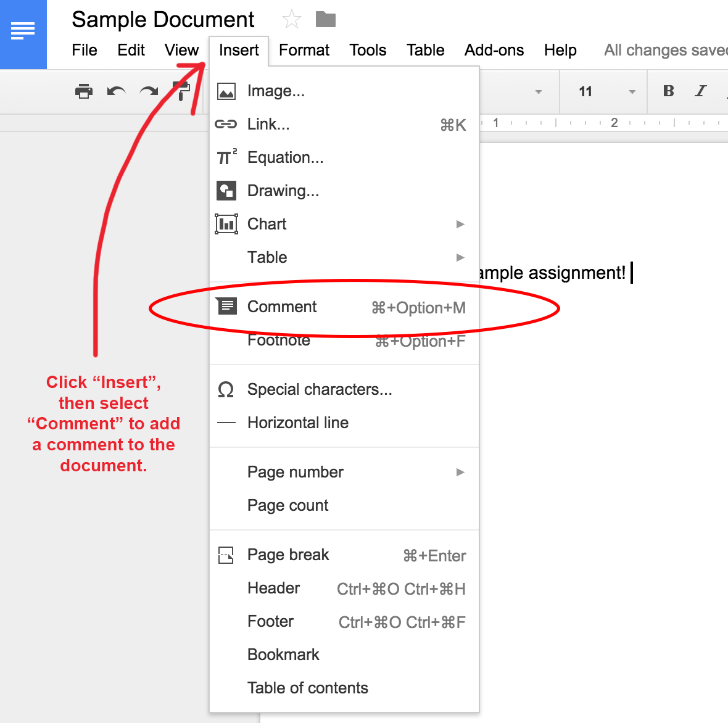Viewport: 728px width, 723px height.
Task: Select Table of contents menu entry
Action: tap(307, 687)
